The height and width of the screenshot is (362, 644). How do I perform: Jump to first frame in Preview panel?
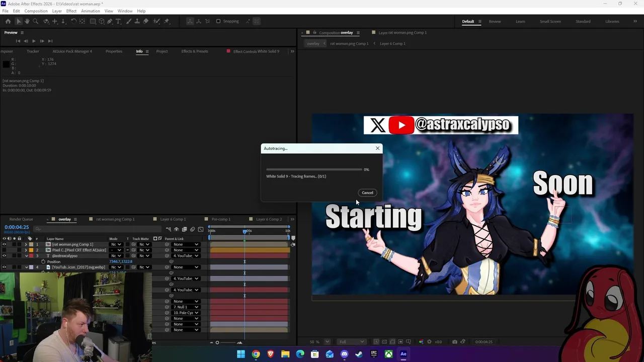[18, 41]
